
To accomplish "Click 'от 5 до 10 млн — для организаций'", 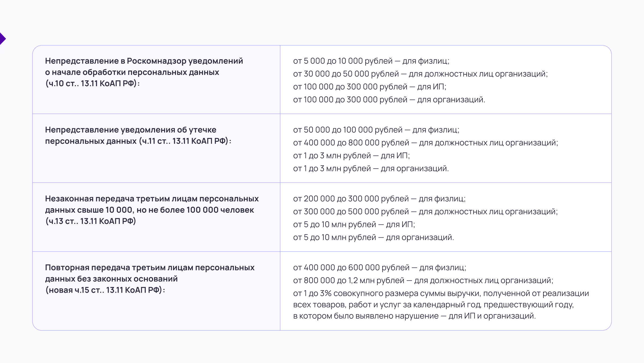I will click(373, 237).
